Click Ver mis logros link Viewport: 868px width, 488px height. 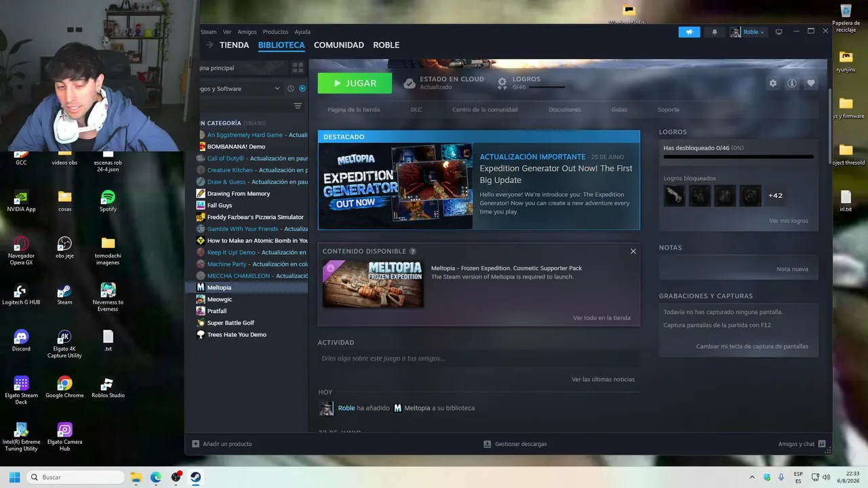pos(789,221)
